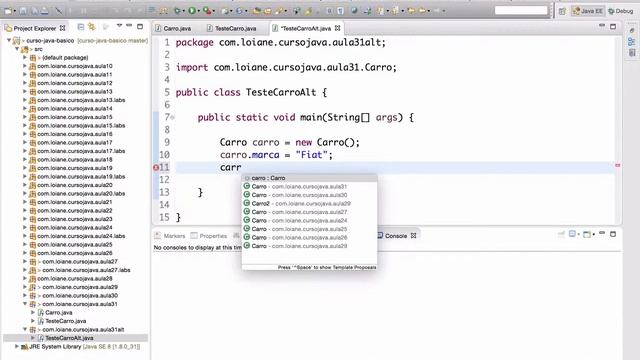The width and height of the screenshot is (640, 360).
Task: Click 'Press ^Space to show Template Proposals' footer
Action: click(327, 267)
